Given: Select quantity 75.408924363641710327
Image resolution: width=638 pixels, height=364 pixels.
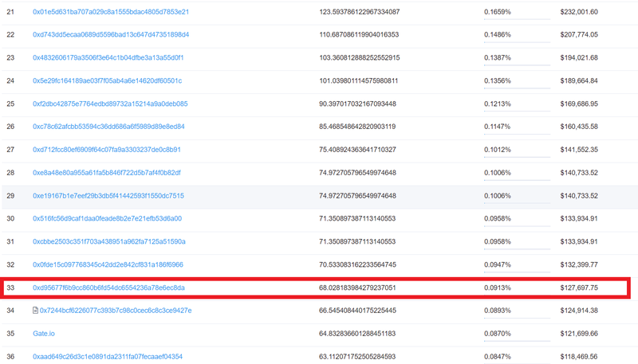Looking at the screenshot, I should pyautogui.click(x=357, y=150).
